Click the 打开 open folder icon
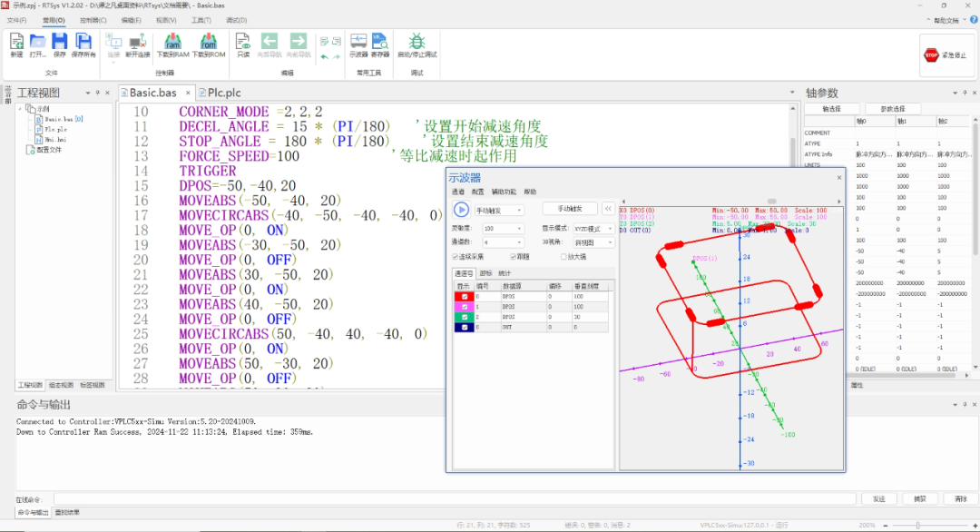This screenshot has width=980, height=532. [37, 42]
